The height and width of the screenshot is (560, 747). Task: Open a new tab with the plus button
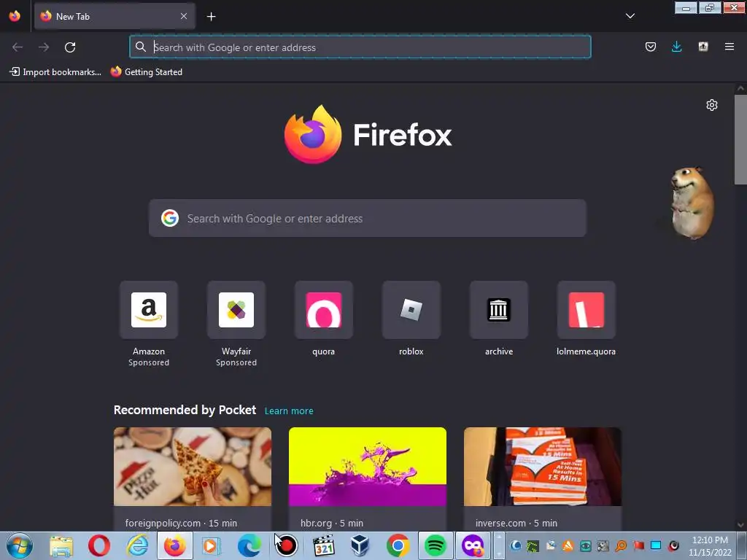click(x=211, y=17)
